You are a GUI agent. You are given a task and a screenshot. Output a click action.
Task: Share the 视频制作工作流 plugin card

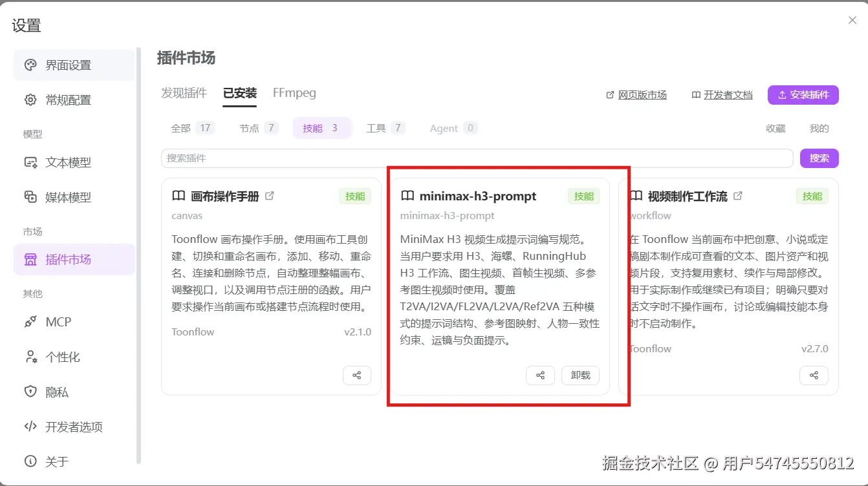pyautogui.click(x=814, y=375)
